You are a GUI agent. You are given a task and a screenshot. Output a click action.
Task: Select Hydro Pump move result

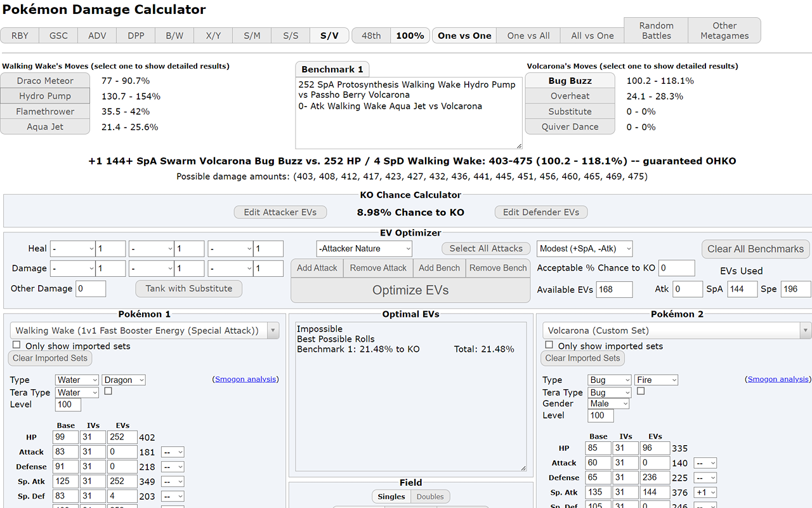coord(45,96)
